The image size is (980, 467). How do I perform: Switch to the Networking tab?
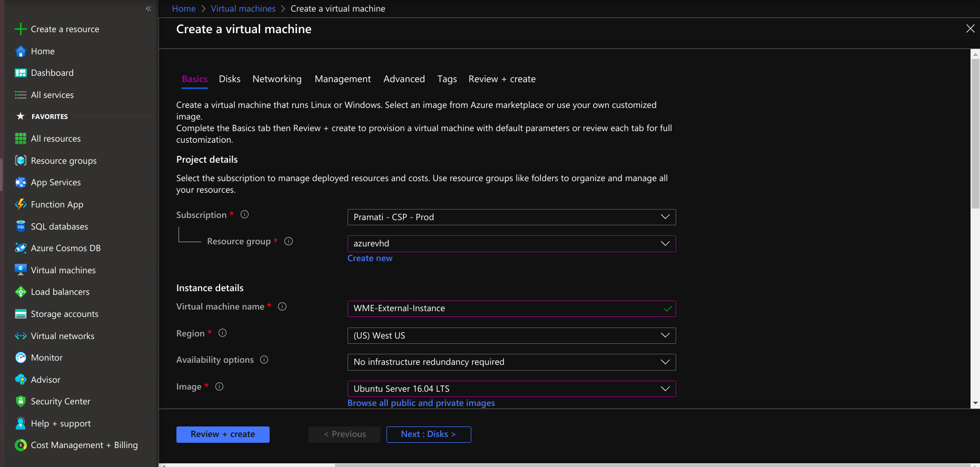click(x=277, y=79)
